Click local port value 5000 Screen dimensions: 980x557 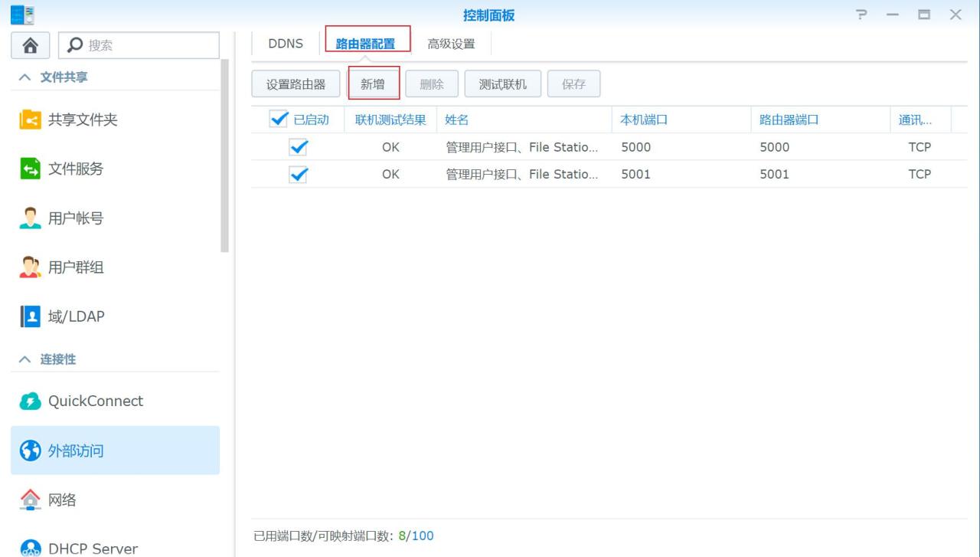(635, 147)
